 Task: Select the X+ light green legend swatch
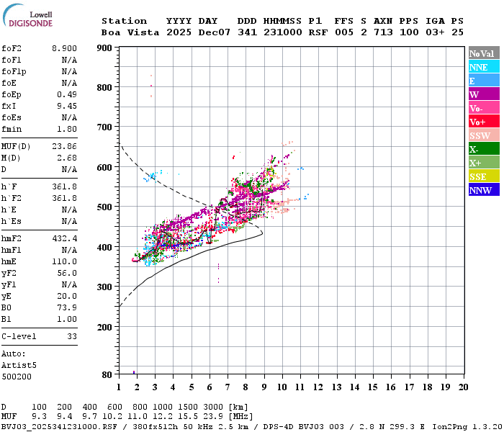(x=484, y=162)
